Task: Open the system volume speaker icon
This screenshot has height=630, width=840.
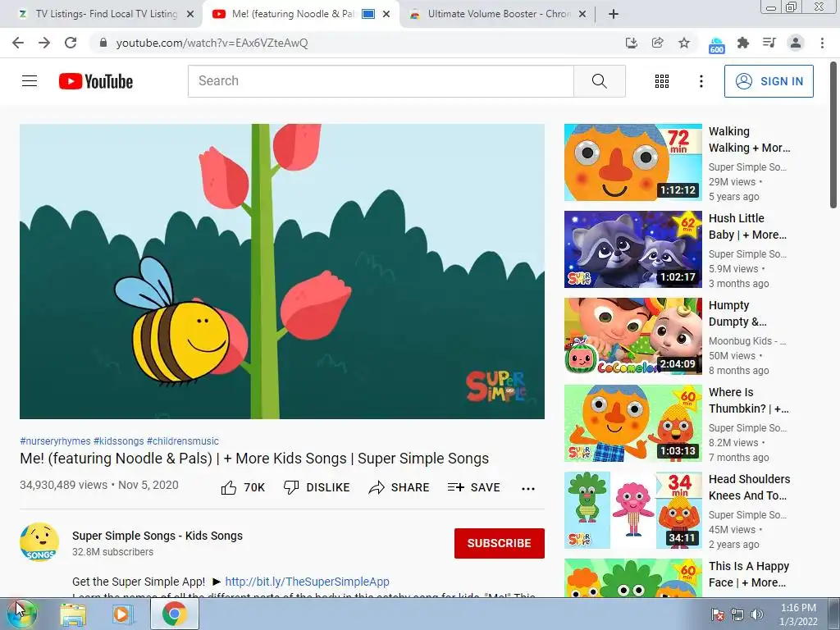Action: (x=757, y=614)
